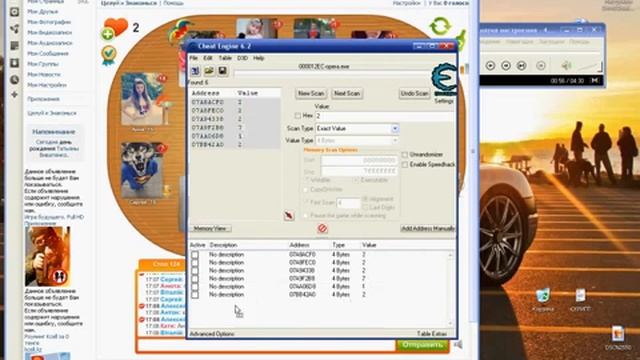Select found address 07BB42A0 in scan results
The height and width of the screenshot is (360, 640).
click(x=236, y=144)
